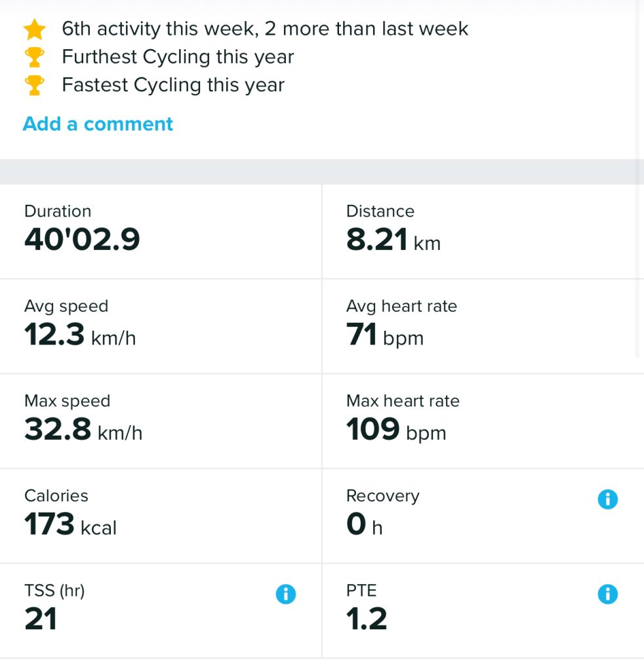644x672 pixels.
Task: Tap the trophy beside Fastest Cycling
Action: 34,85
